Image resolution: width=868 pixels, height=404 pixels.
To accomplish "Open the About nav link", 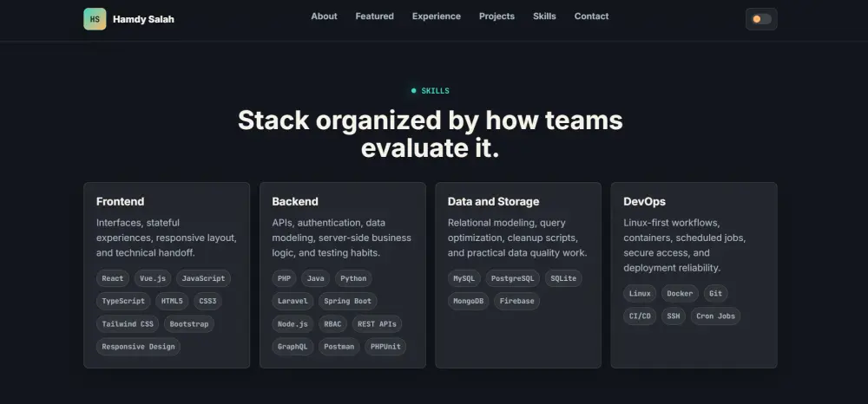I will (324, 16).
